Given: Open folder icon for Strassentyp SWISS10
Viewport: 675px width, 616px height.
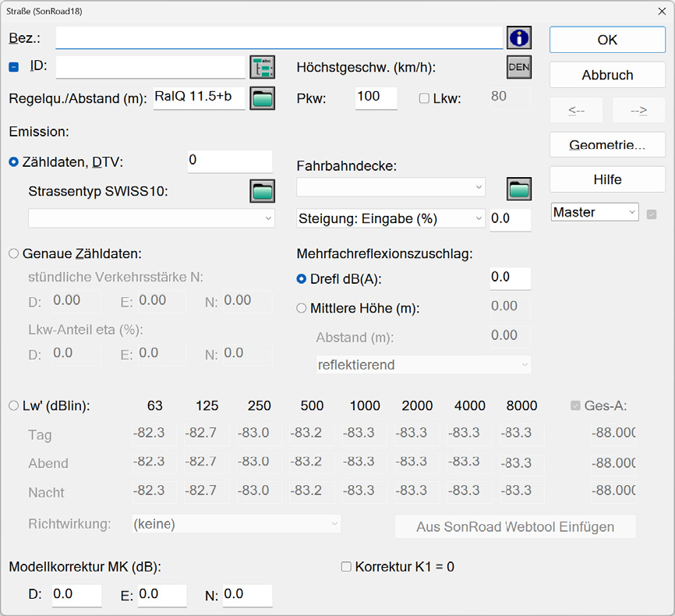Looking at the screenshot, I should (x=262, y=191).
